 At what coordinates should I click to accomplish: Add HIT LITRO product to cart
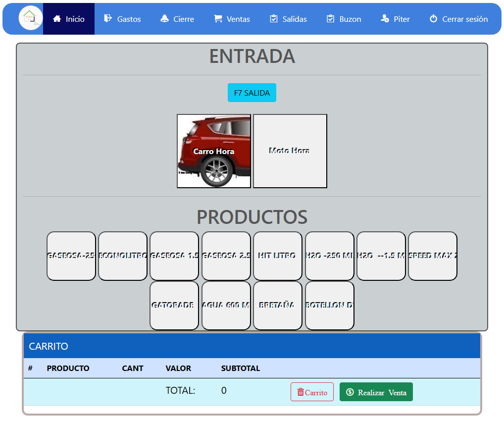(x=278, y=256)
